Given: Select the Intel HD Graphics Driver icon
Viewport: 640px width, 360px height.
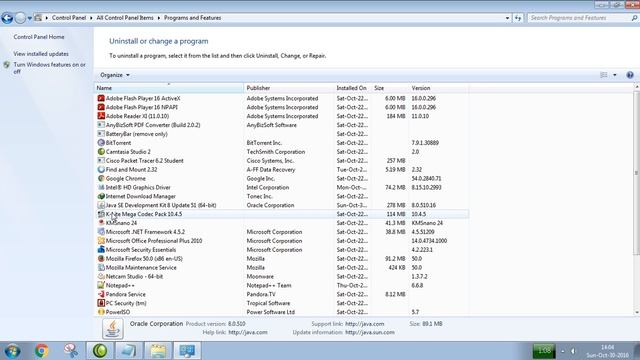Looking at the screenshot, I should (x=101, y=187).
